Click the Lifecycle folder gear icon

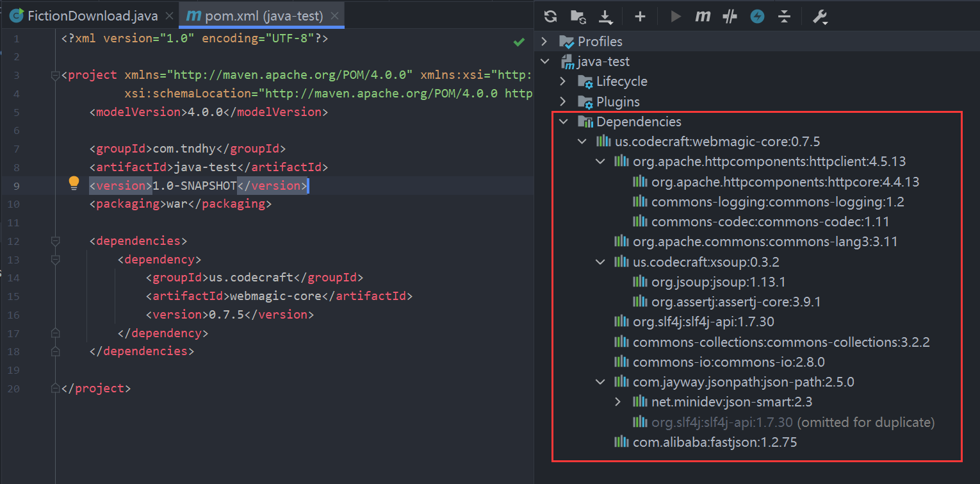585,82
